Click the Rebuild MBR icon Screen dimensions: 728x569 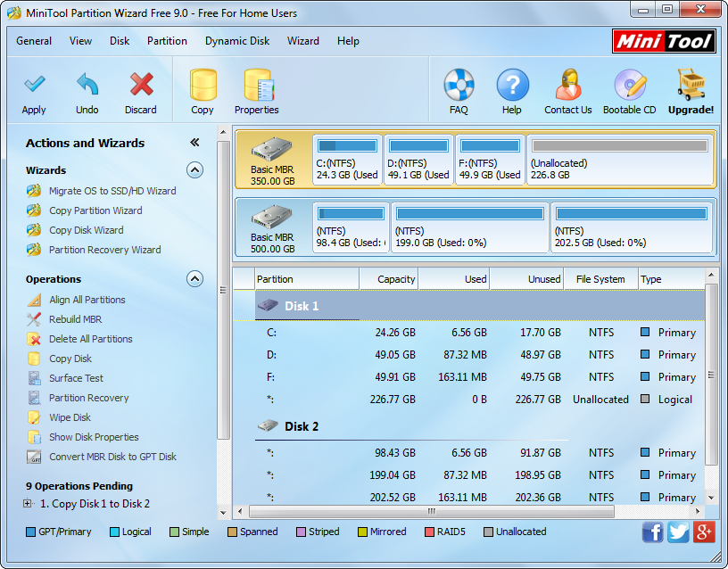[x=34, y=319]
